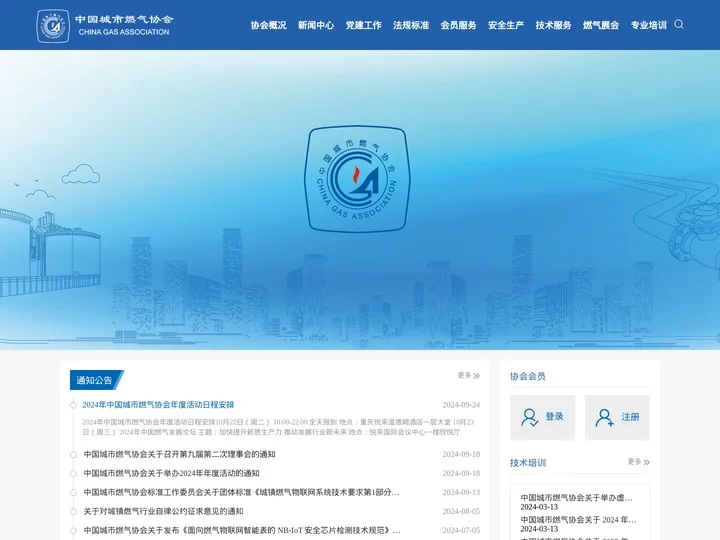Click the double-chevron icon beside 技术培训 更多
720x540 pixels.
647,462
